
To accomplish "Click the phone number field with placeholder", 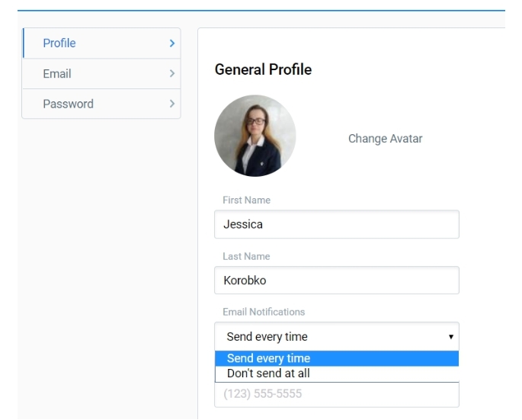I will (x=336, y=395).
